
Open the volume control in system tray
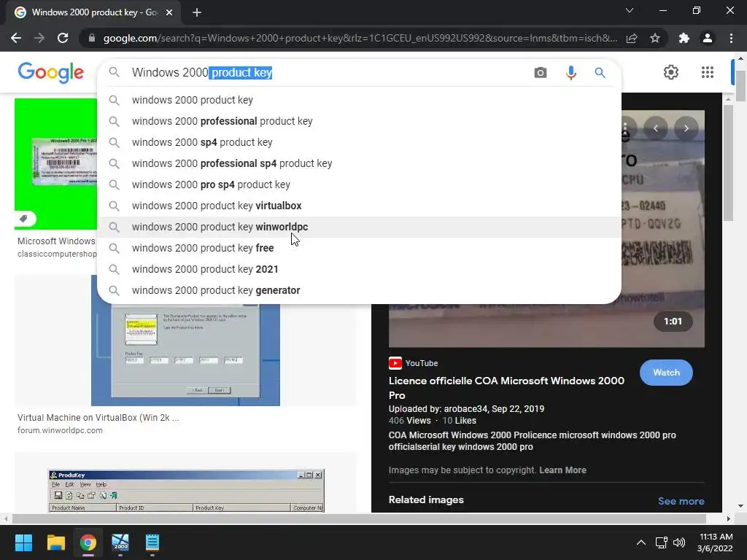point(679,542)
